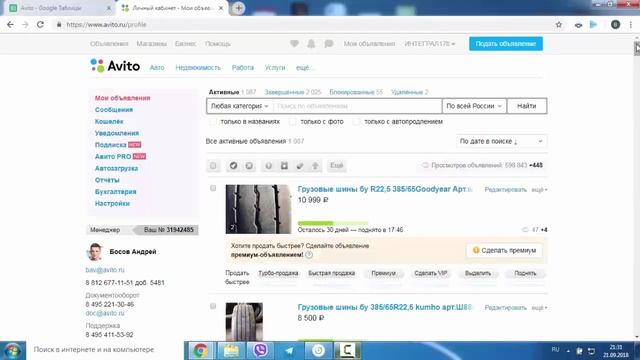Click the 'Поиск по объявлениям' input field

point(357,106)
